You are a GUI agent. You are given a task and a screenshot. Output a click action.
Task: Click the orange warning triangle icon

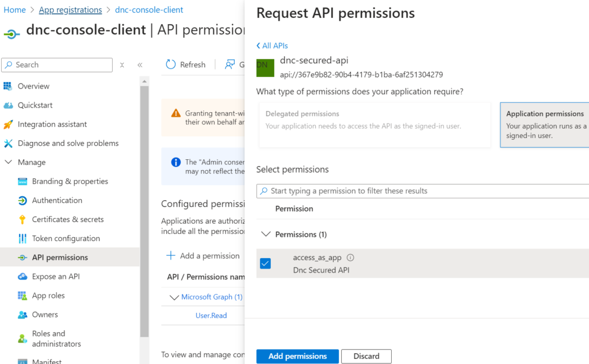point(176,113)
